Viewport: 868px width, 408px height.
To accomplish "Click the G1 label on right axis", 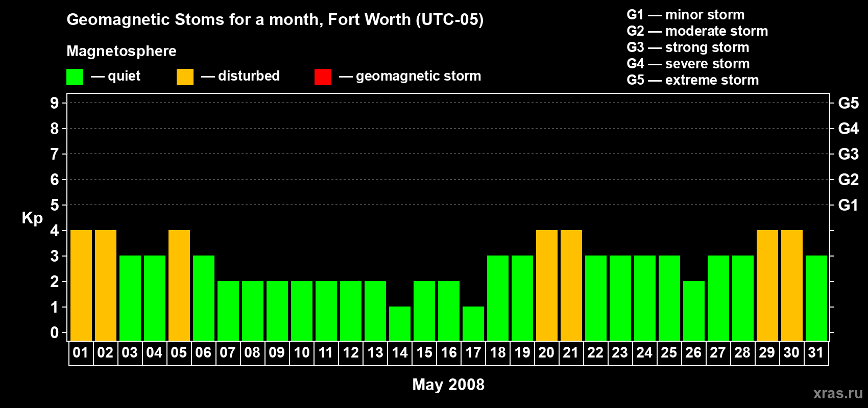I will (x=849, y=205).
